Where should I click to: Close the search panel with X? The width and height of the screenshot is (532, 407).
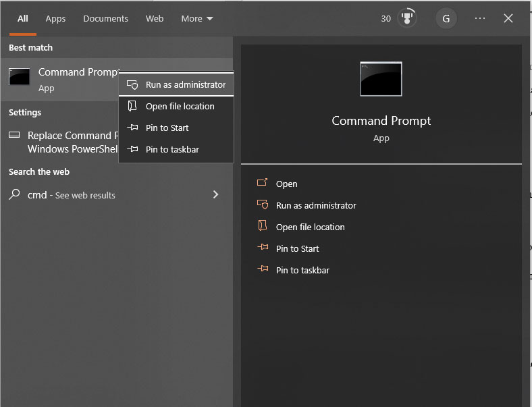[508, 18]
